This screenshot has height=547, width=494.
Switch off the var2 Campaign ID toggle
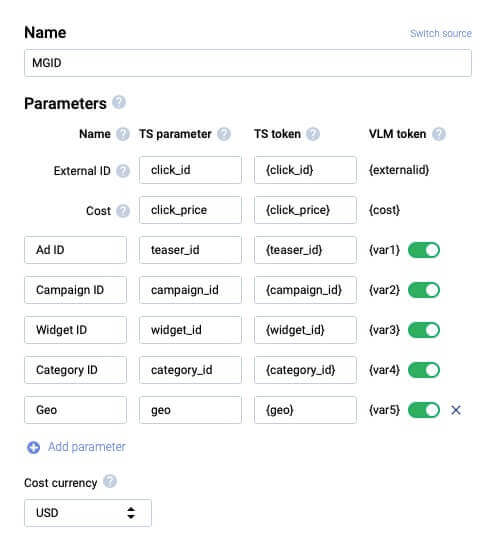coord(424,290)
